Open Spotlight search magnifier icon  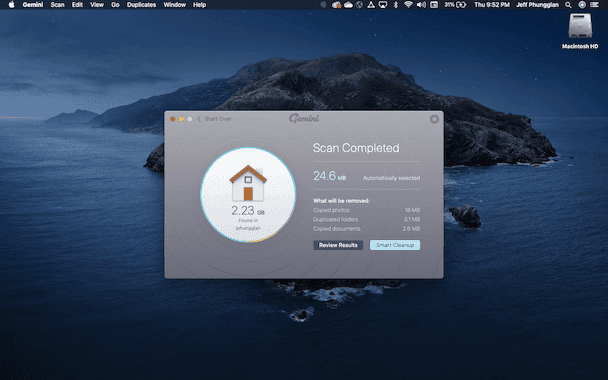point(568,5)
